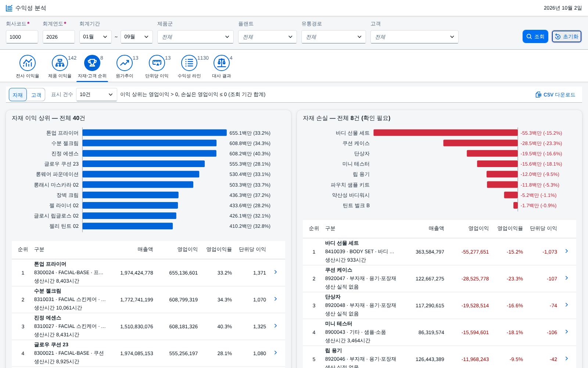Click the 회계연도 input field
588x368 pixels.
point(59,37)
